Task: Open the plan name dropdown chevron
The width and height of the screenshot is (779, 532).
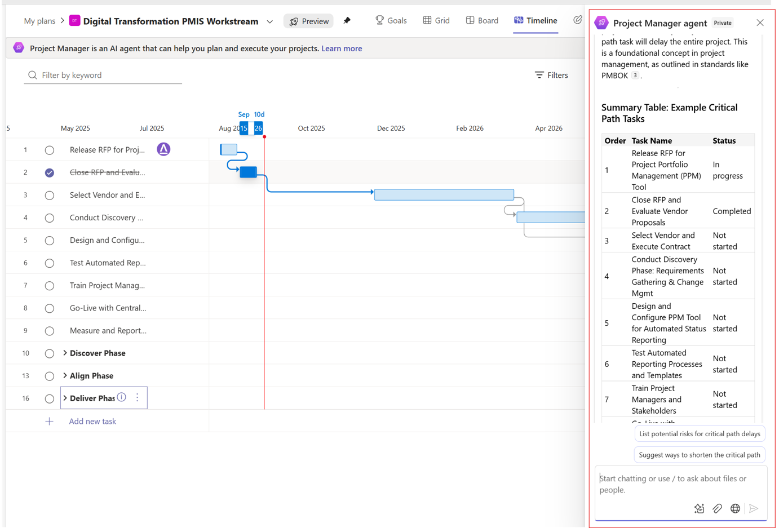Action: (x=270, y=22)
